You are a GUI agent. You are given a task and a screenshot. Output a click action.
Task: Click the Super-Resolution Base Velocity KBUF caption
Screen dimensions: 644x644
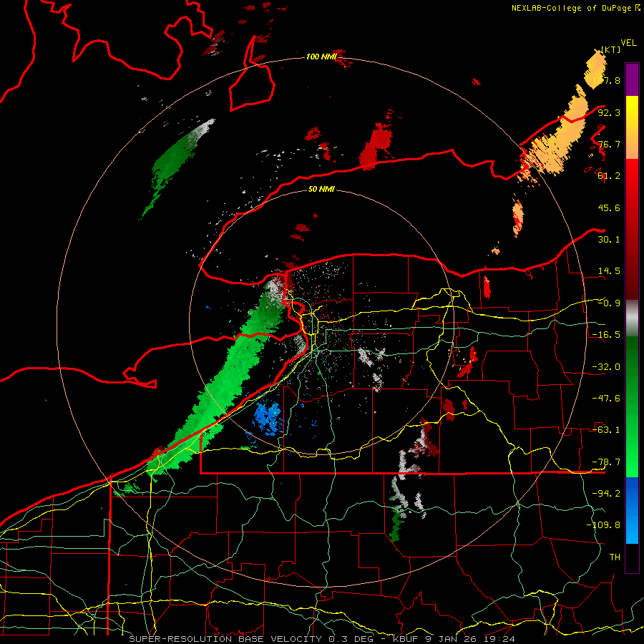point(322,639)
